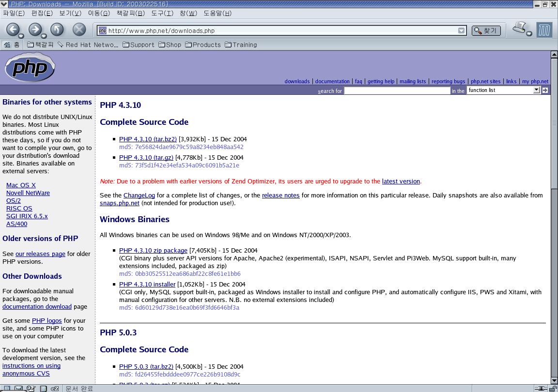Open the SGI IRIX 6.5.x binaries link
This screenshot has width=558, height=392.
coord(27,216)
